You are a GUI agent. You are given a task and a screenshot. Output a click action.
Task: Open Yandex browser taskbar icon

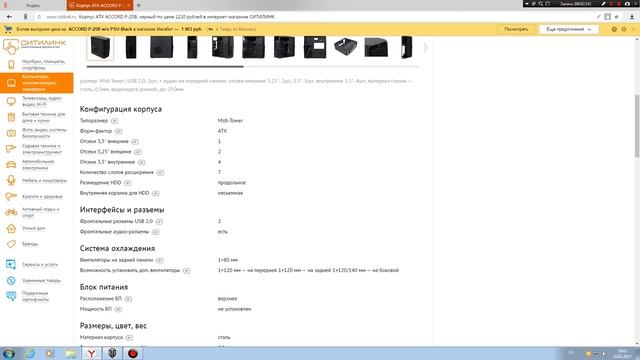(91, 353)
